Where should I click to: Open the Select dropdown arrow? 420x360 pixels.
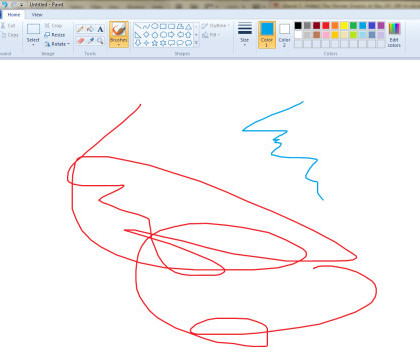pyautogui.click(x=33, y=45)
